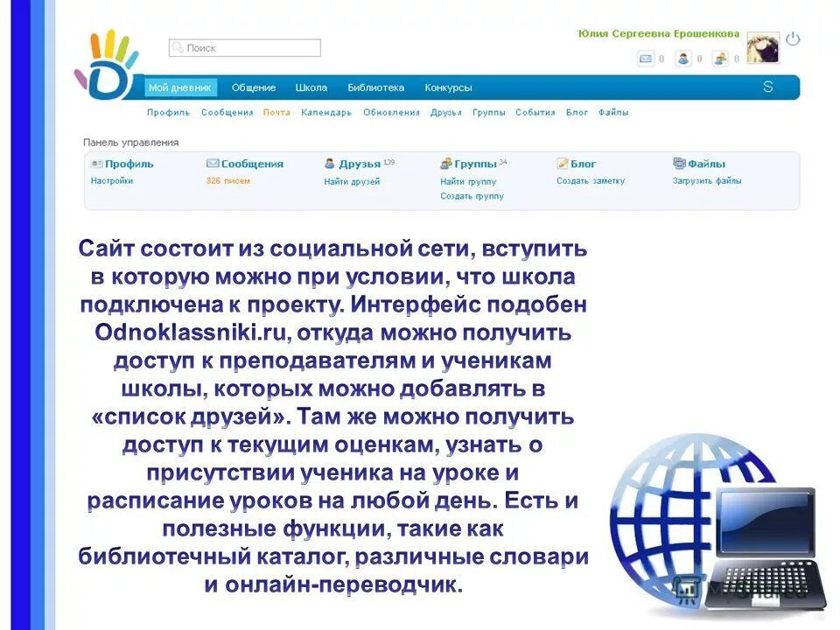
Task: Open the Группы icon in control panel
Action: point(445,163)
